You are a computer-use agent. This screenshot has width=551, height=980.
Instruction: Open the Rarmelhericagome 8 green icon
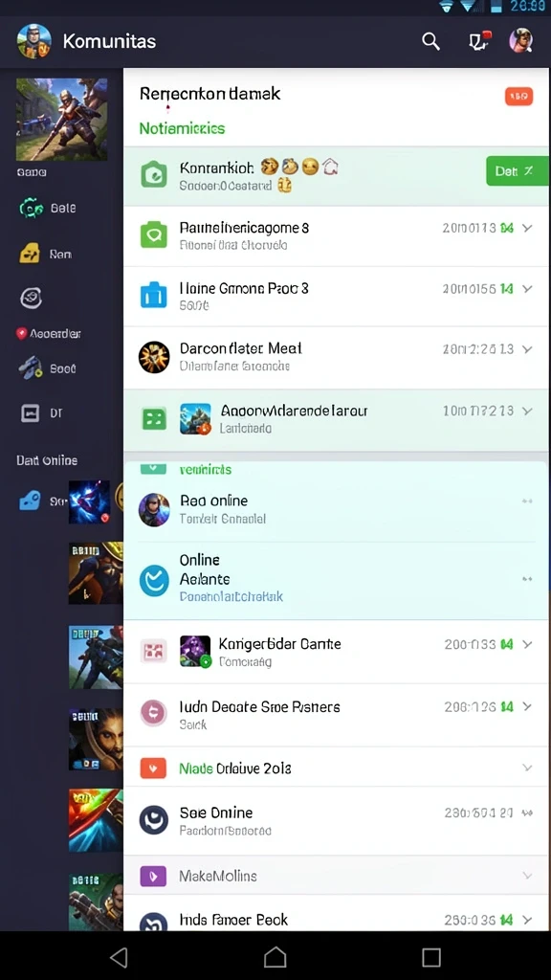154,235
